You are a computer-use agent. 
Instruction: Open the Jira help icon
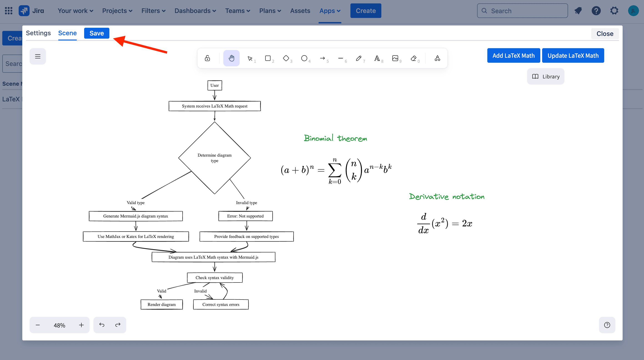click(596, 11)
